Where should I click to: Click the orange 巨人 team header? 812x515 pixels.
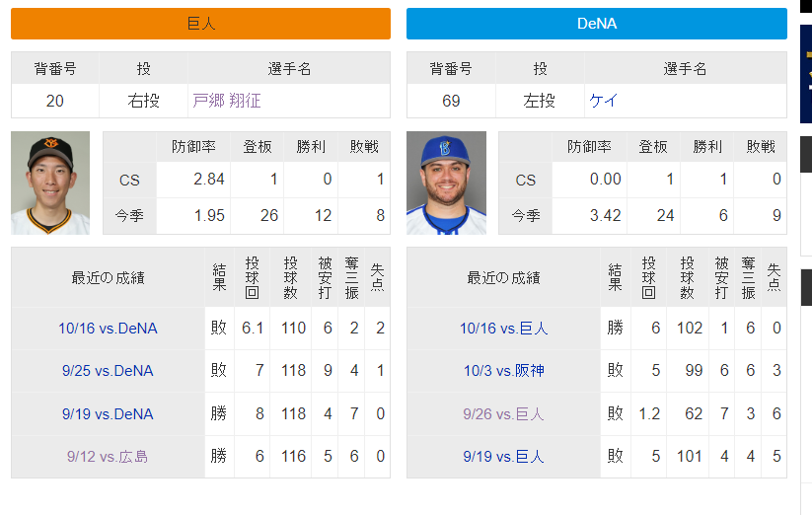200,24
